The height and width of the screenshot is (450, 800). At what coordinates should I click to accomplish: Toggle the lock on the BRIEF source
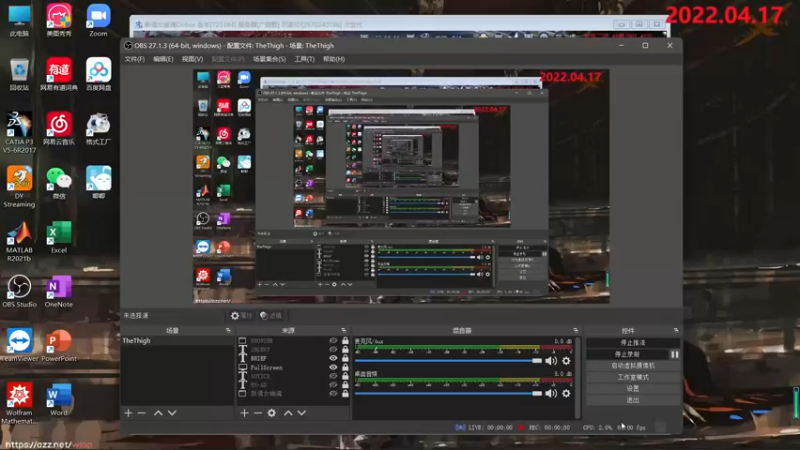345,358
